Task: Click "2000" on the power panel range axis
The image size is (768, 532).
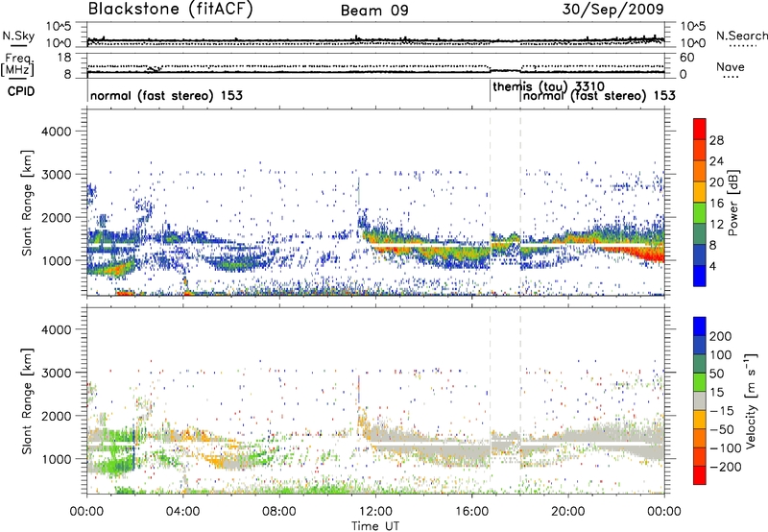Action: tap(57, 218)
